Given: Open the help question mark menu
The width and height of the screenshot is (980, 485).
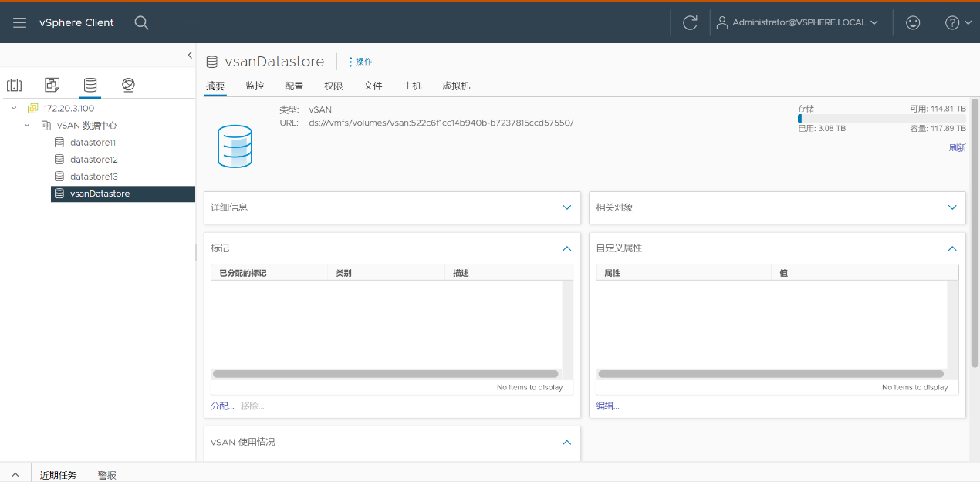Looking at the screenshot, I should [958, 22].
